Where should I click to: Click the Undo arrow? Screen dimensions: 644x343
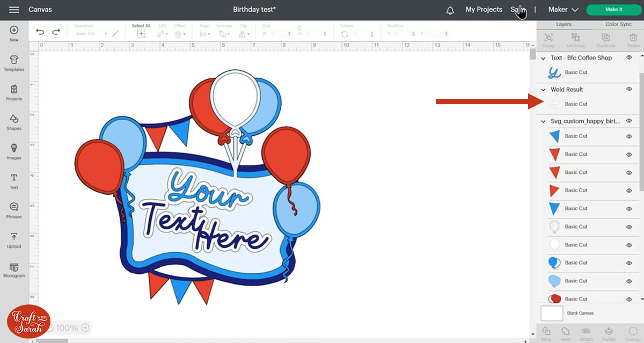pos(40,32)
